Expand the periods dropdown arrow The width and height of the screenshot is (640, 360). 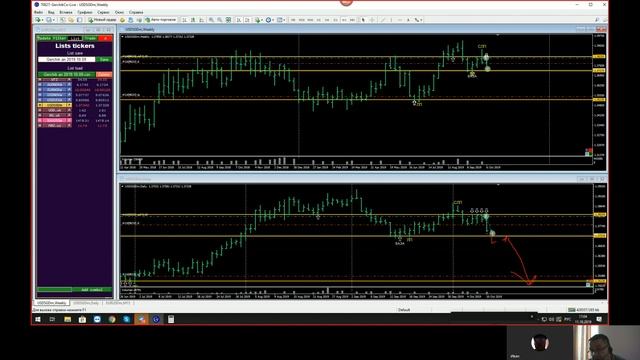[273, 20]
